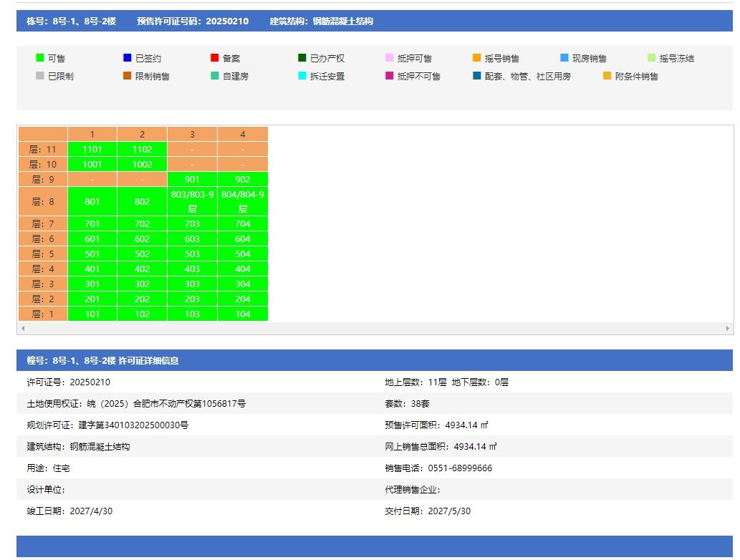Viewport: 740px width, 560px height.
Task: Click scrollbar left arrow under unit table
Action: pos(23,328)
